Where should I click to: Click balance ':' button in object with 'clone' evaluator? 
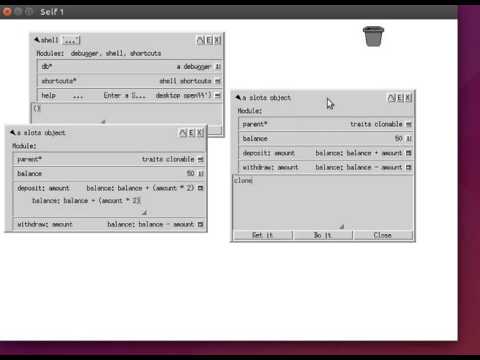coord(409,139)
